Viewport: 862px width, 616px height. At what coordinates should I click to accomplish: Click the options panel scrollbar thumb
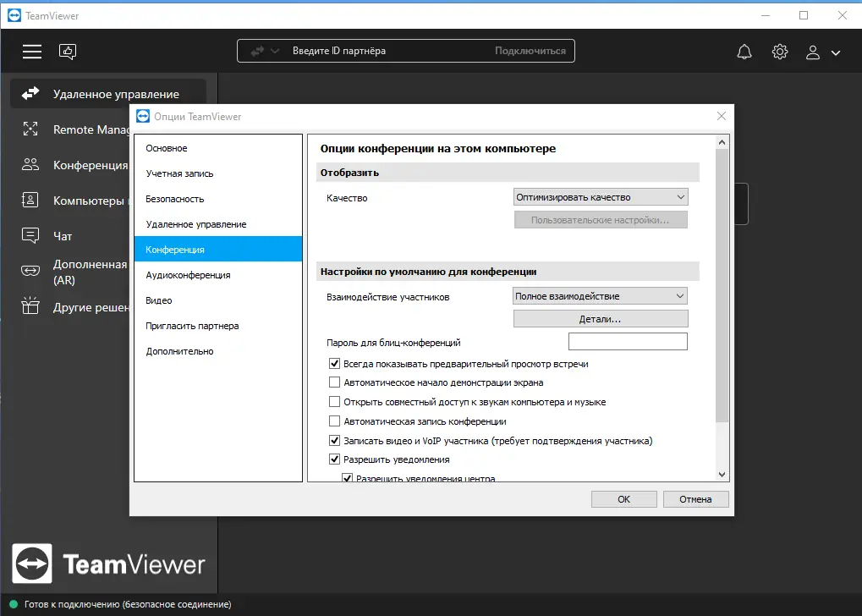pyautogui.click(x=722, y=285)
